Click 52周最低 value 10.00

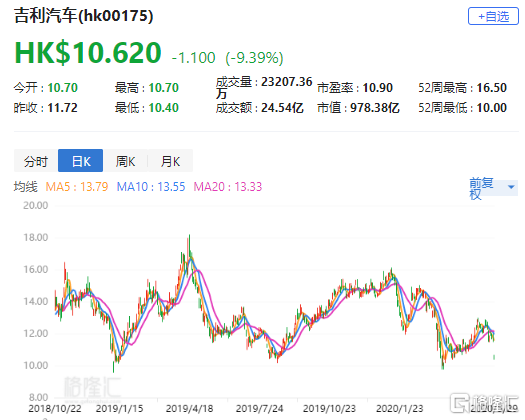492,108
